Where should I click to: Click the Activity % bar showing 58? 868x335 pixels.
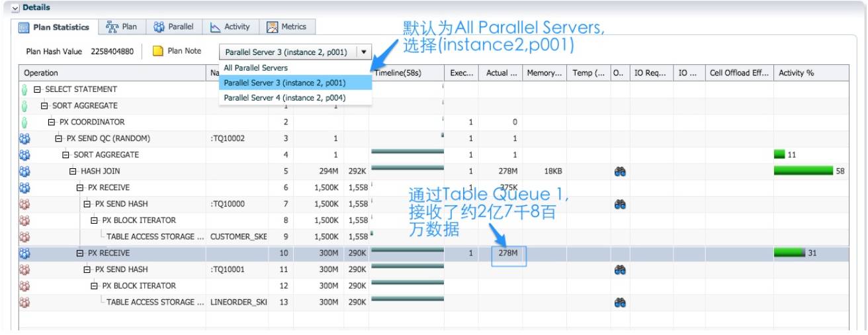804,171
